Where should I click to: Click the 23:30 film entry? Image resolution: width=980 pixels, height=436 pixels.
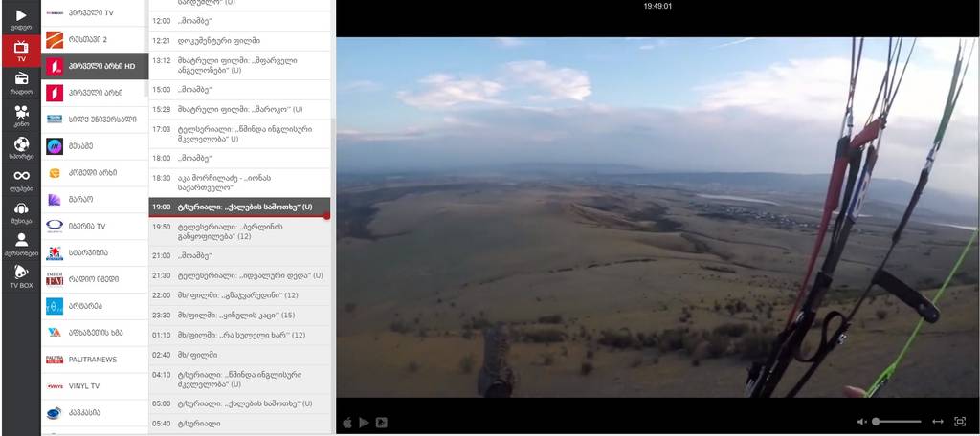(240, 316)
